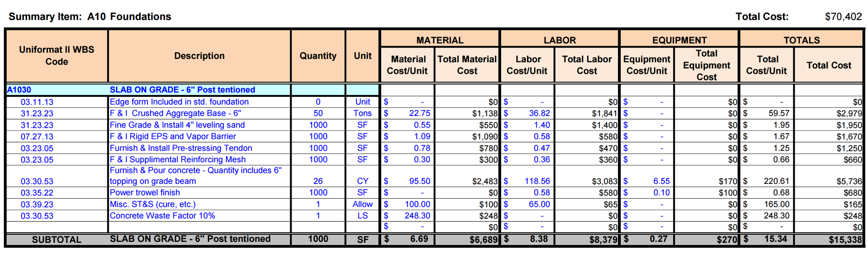
Task: Select the A1030 WBS code cell
Action: click(x=57, y=90)
